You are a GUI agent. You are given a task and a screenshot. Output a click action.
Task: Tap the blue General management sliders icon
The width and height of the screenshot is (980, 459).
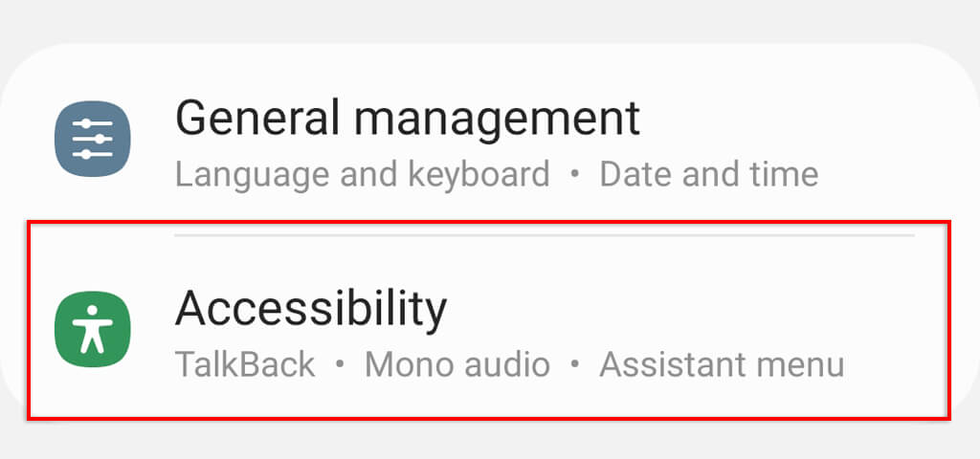point(92,139)
